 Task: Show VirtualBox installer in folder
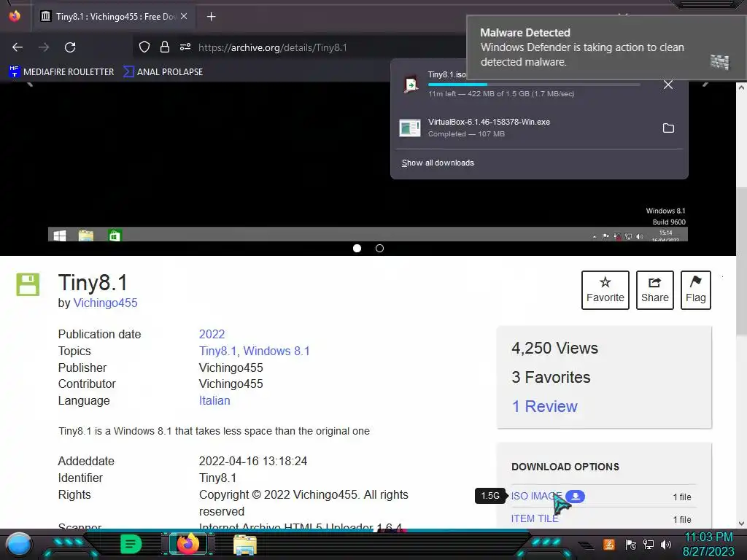click(668, 128)
